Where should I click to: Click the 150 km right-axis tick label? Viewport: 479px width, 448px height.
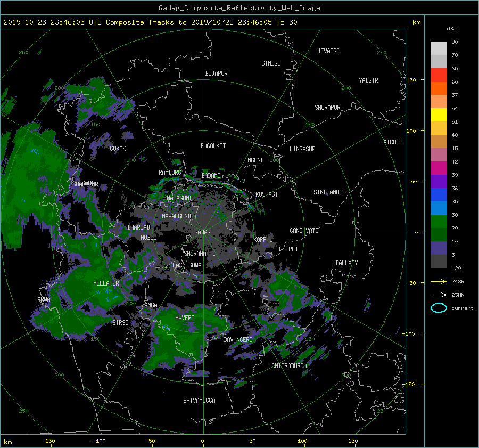coord(411,80)
